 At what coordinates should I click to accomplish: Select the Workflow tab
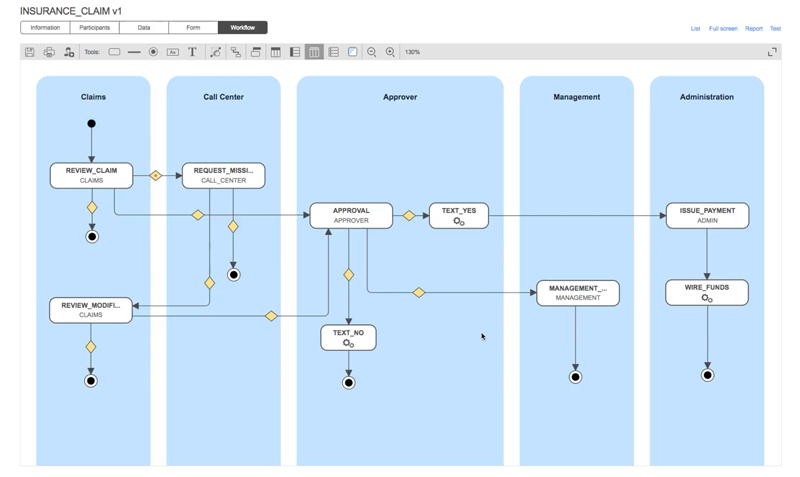click(x=242, y=28)
